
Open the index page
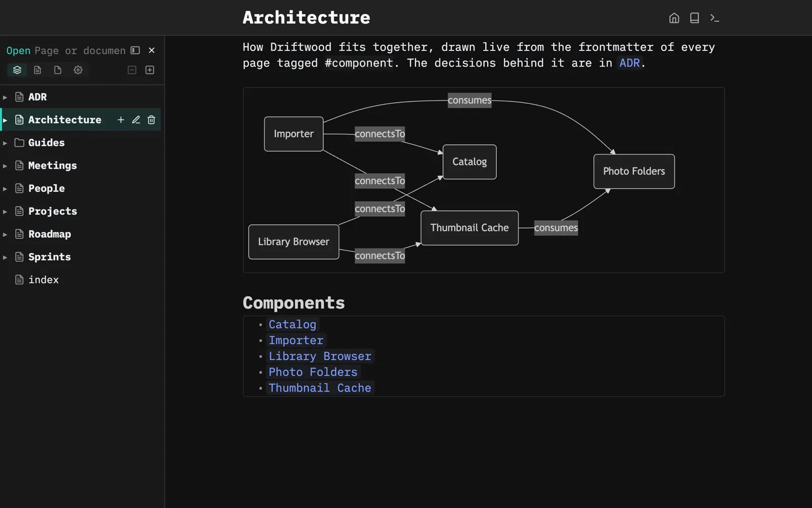coord(43,280)
